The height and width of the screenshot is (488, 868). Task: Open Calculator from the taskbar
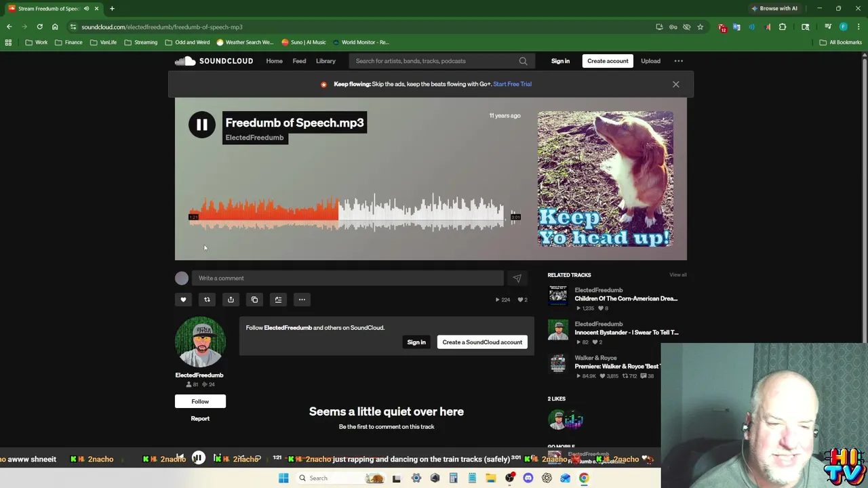453,478
